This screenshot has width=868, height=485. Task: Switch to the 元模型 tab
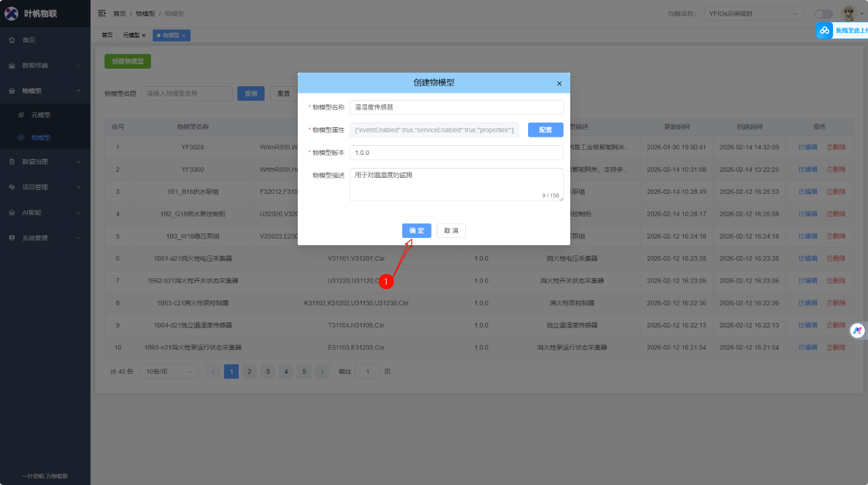[132, 36]
